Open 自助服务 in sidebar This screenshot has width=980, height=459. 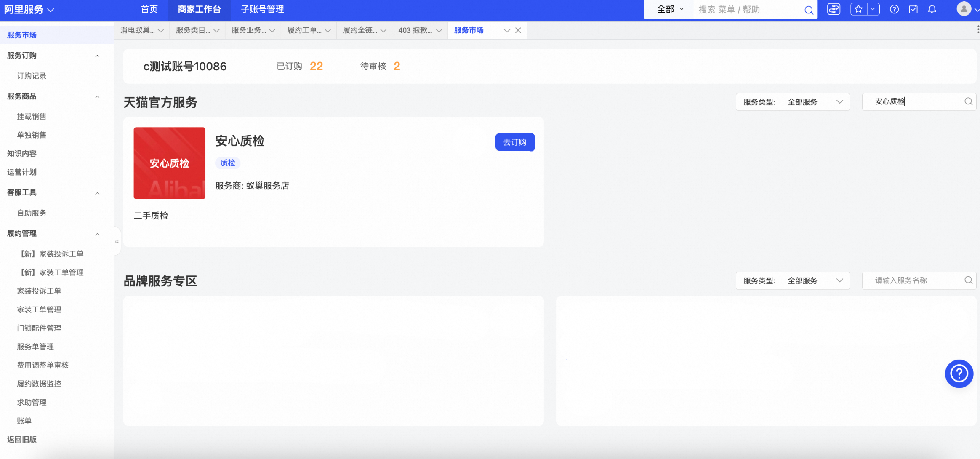coord(32,213)
